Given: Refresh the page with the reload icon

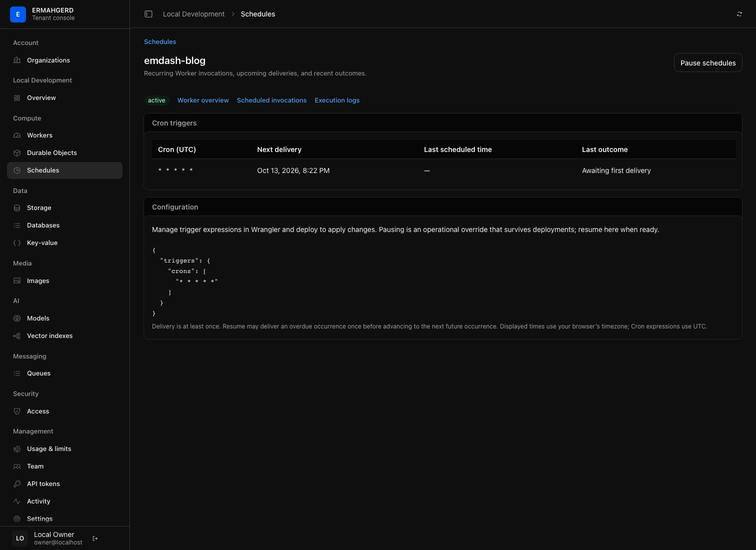Looking at the screenshot, I should click(739, 14).
